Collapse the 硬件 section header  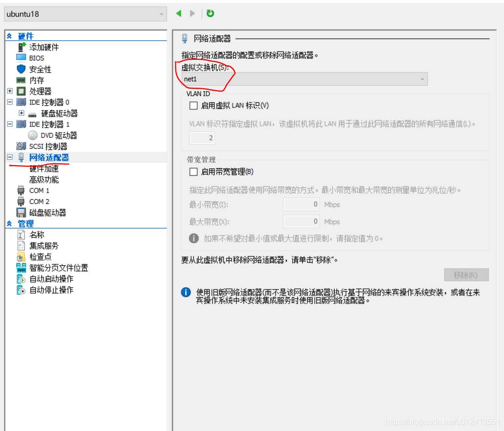pos(9,36)
